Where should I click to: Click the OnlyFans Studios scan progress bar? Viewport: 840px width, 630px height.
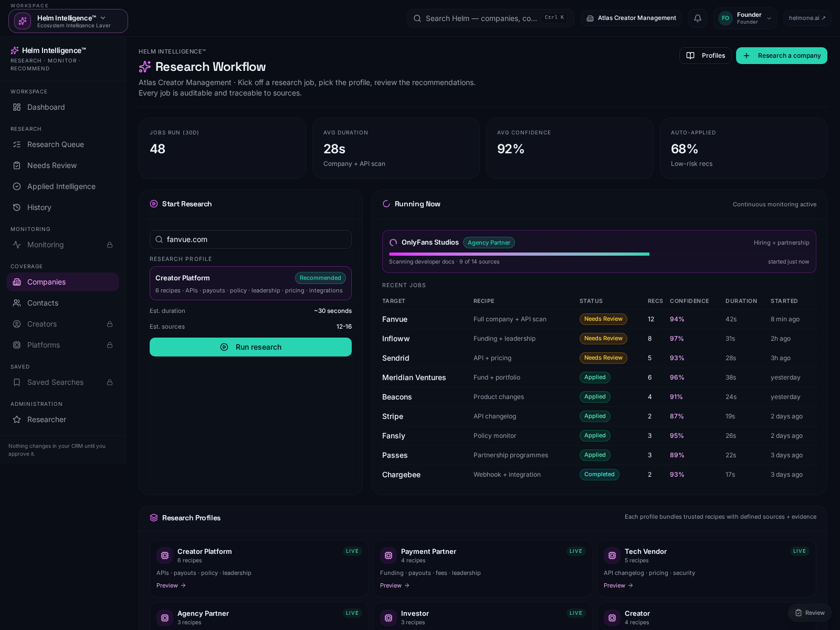coord(599,254)
